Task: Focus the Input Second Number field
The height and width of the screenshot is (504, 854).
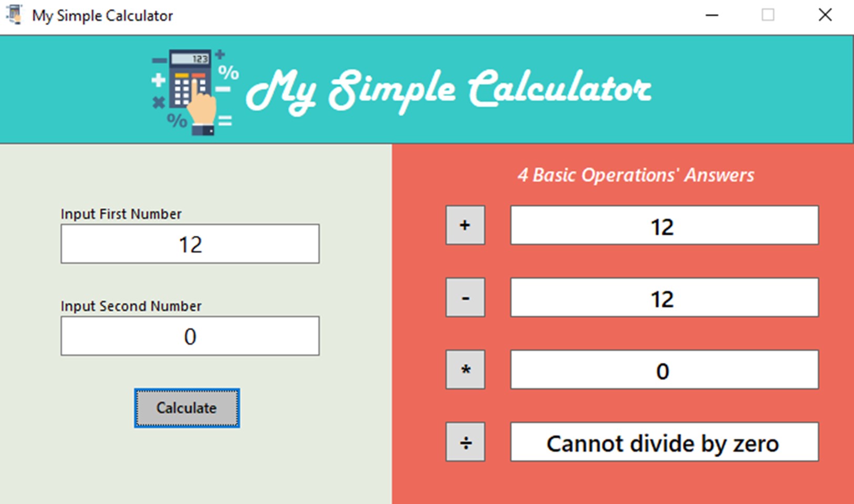Action: [190, 336]
